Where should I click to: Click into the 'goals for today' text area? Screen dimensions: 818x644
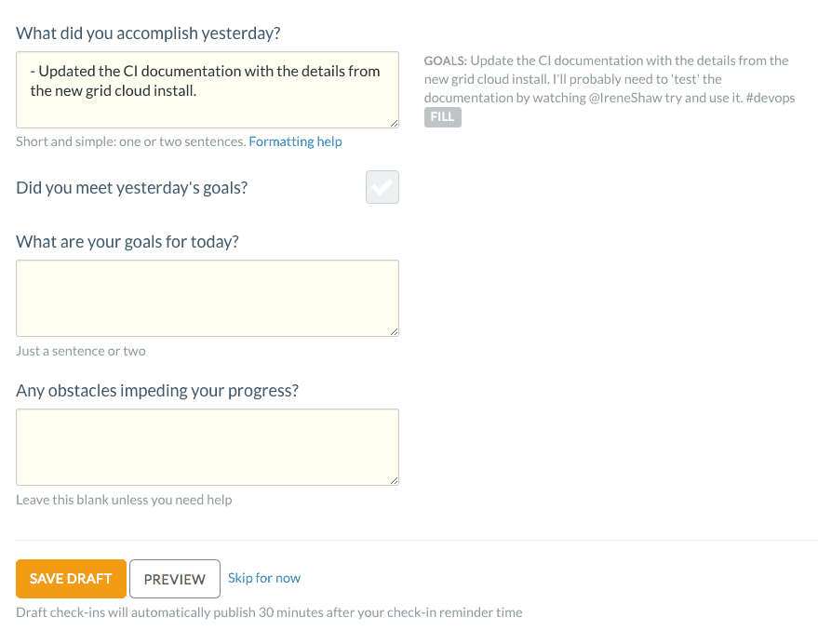coord(207,295)
